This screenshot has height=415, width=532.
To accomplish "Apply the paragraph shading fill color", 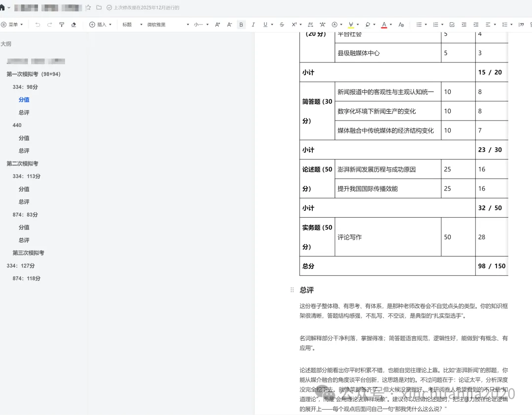I will [x=367, y=25].
